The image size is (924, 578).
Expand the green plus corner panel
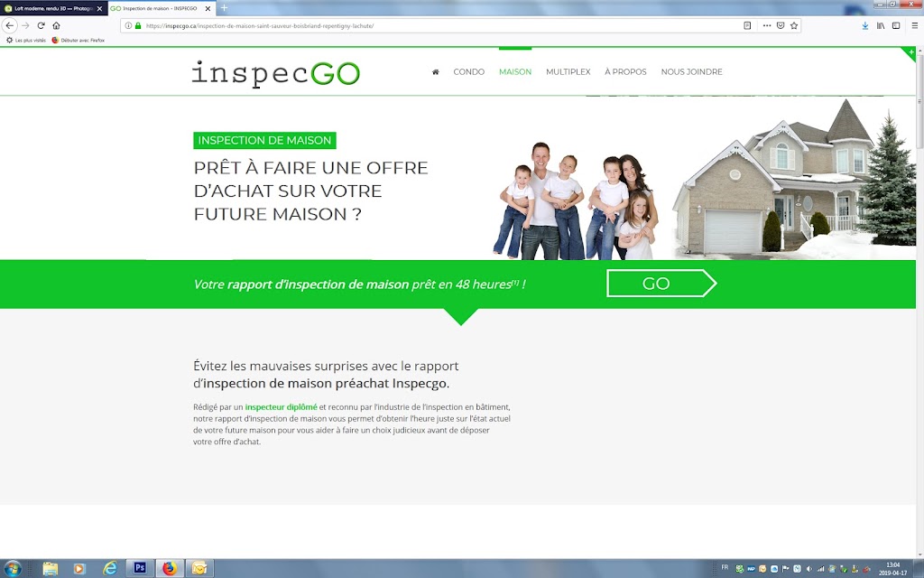(910, 53)
